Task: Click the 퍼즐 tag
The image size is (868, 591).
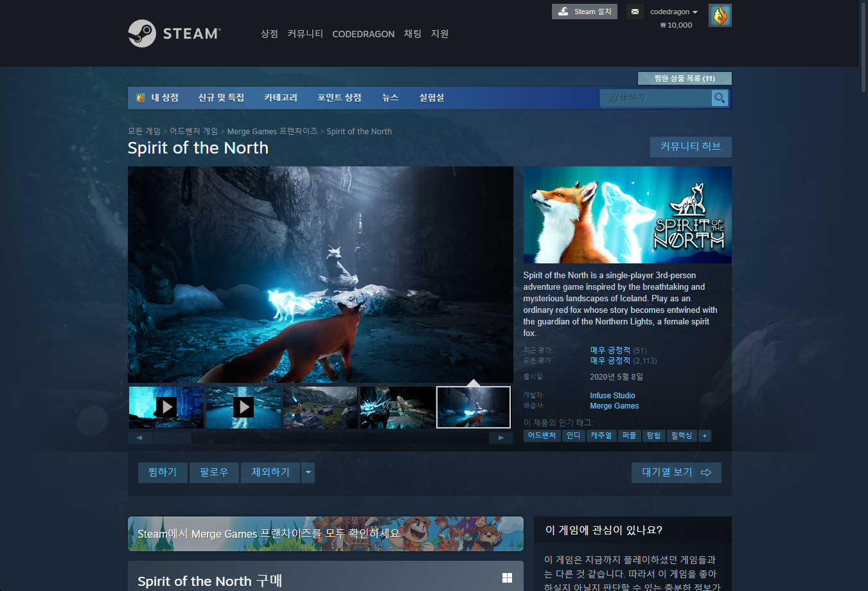Action: click(629, 436)
